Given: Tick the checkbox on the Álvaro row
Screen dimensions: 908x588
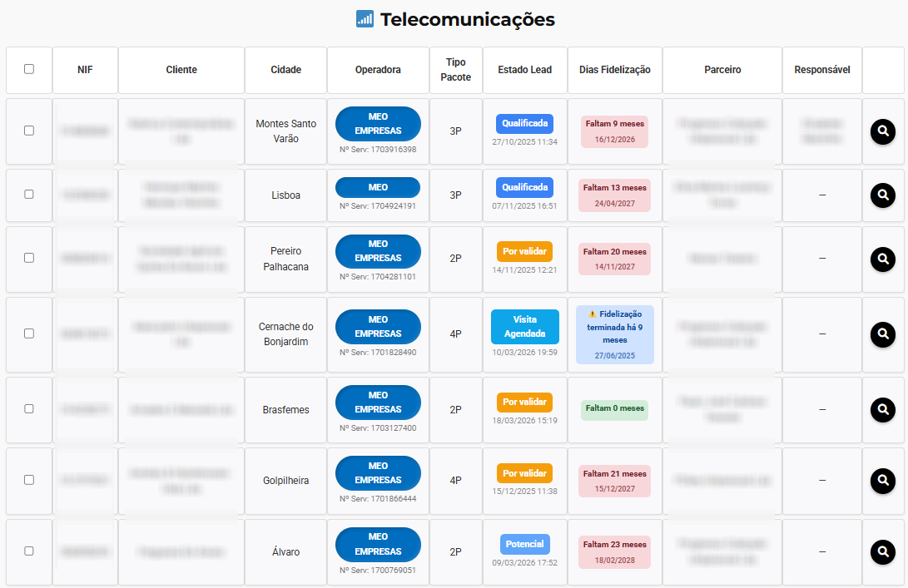Looking at the screenshot, I should point(29,551).
